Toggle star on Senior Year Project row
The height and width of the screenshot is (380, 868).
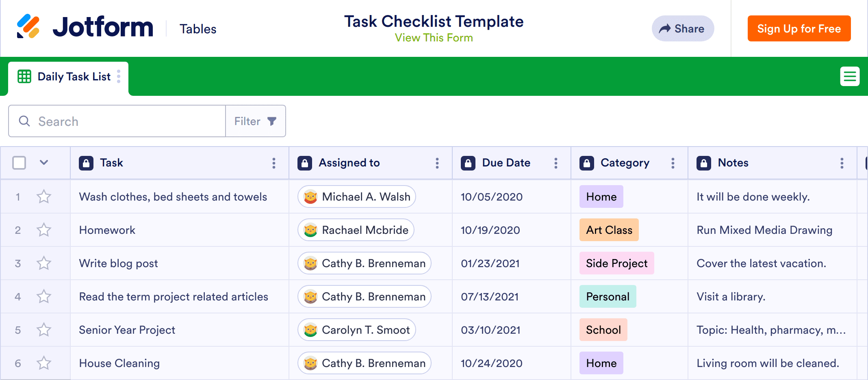point(44,330)
